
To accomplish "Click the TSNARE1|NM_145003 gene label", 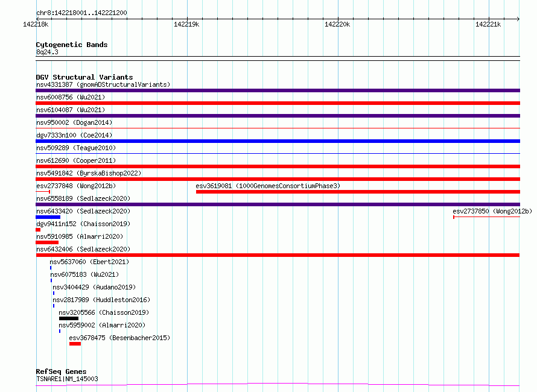I will point(67,379).
